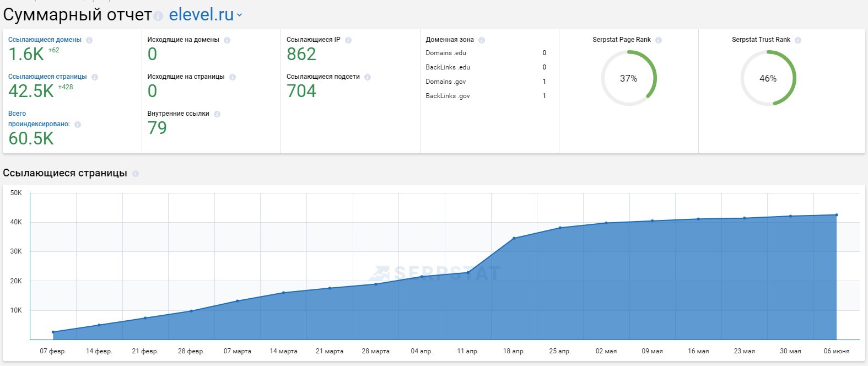Select the 06 июня data point
The height and width of the screenshot is (366, 868).
click(837, 215)
